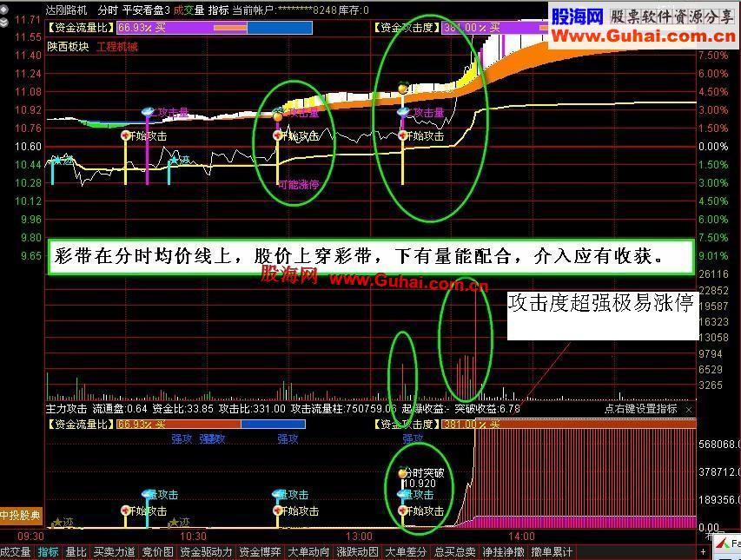
Task: Click the 流通盘:0.64 value
Action: [x=120, y=409]
